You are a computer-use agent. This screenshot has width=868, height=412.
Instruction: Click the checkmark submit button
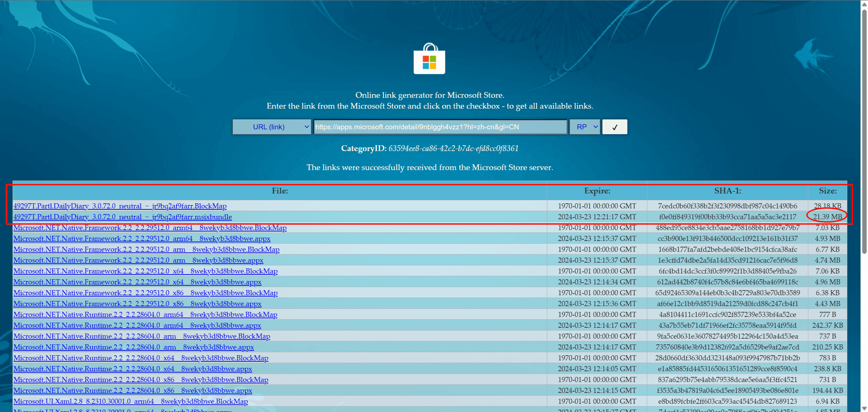(615, 127)
